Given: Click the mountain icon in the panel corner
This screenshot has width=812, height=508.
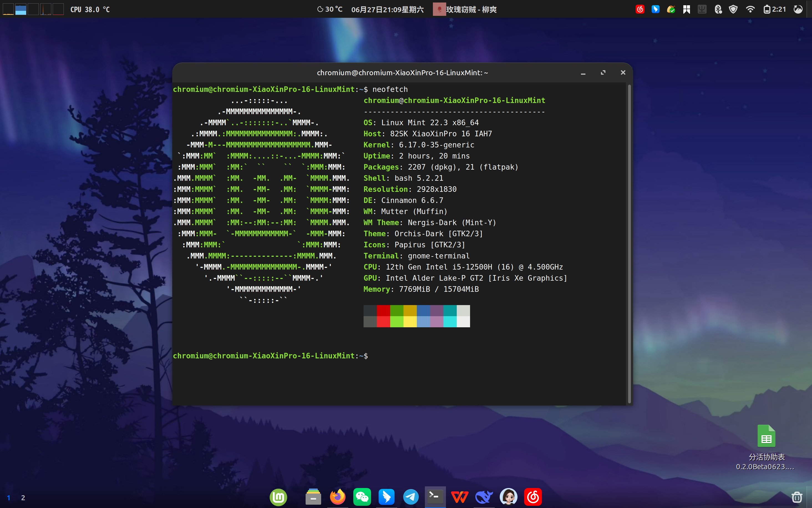Looking at the screenshot, I should [798, 9].
